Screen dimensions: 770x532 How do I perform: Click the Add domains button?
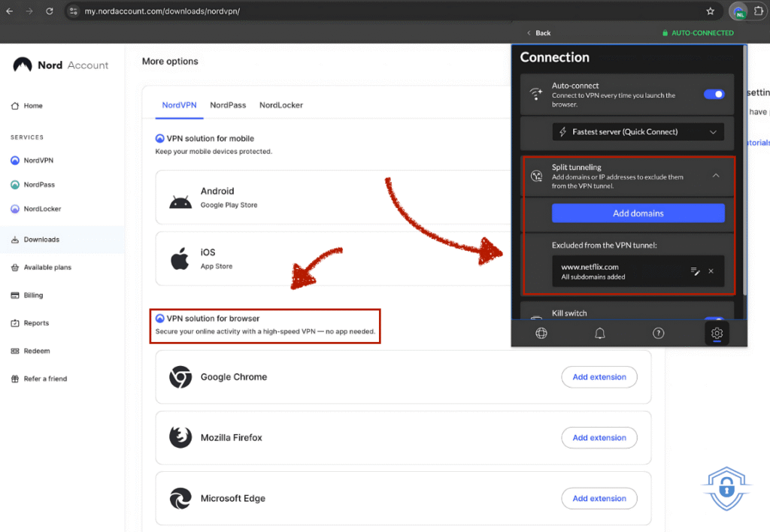pyautogui.click(x=638, y=213)
